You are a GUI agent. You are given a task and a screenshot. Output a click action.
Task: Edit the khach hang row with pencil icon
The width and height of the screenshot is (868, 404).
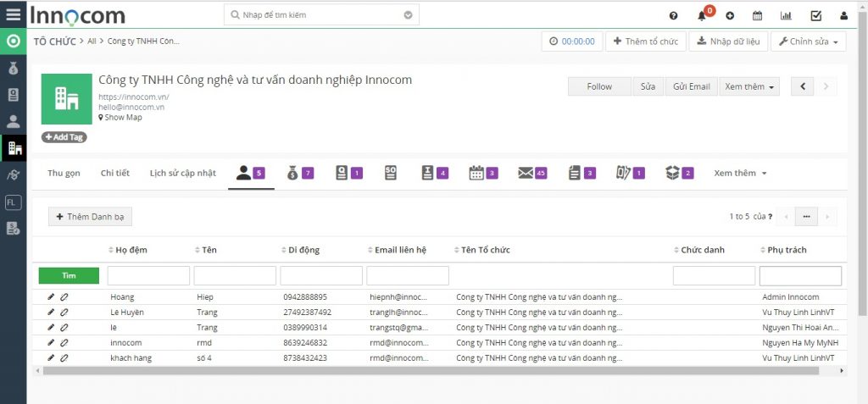click(51, 358)
